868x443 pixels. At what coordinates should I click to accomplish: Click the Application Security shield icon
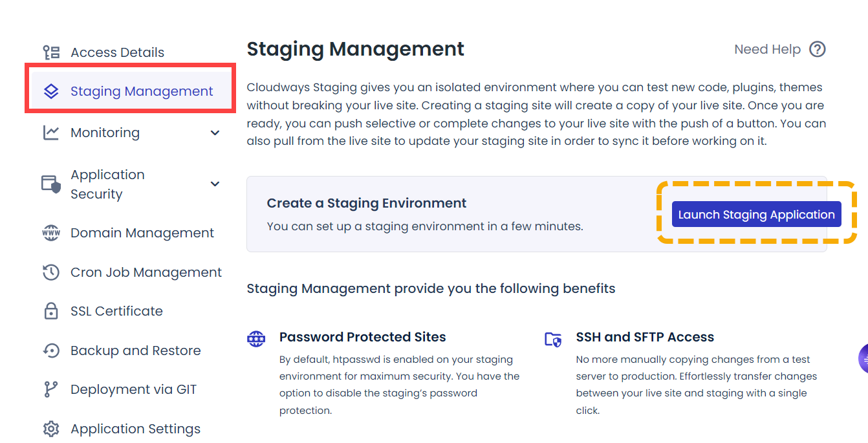pos(51,184)
